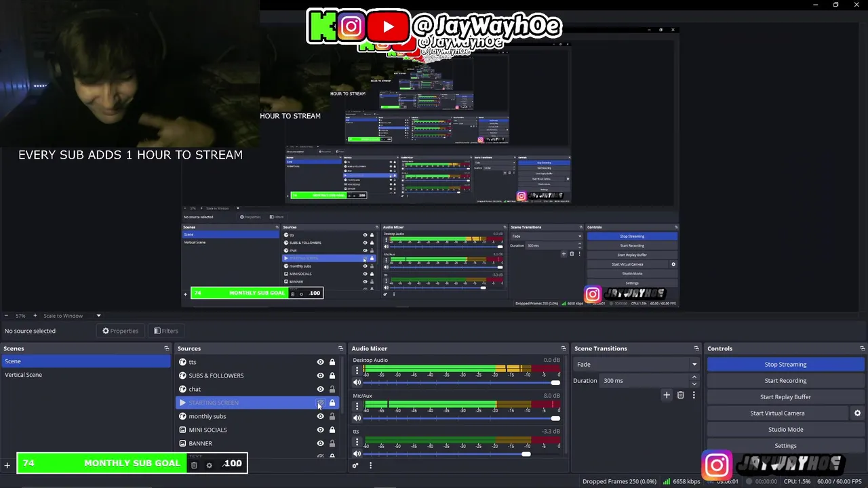Edit the Duration 300 ms field
Screen dimensions: 868x488
[644, 381]
